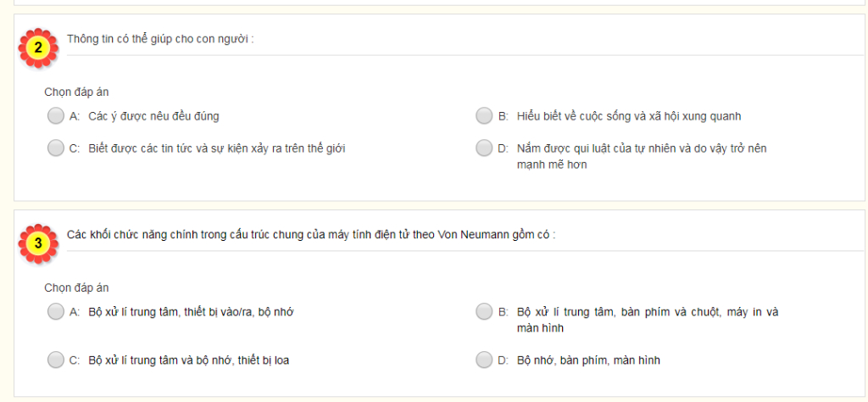Click answer text "Các ý được nêu đều đúng"
Screen dimensions: 868x402
147,115
